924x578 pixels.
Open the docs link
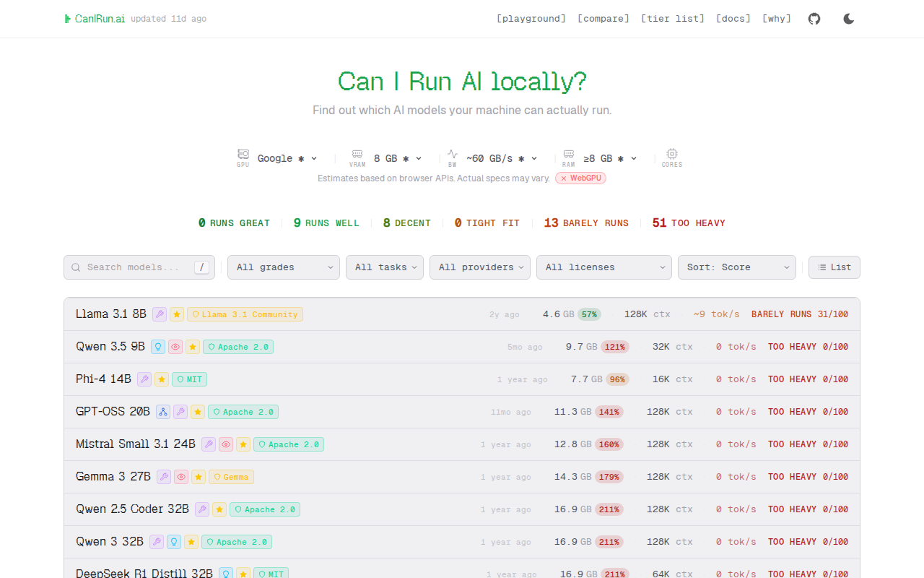tap(733, 19)
